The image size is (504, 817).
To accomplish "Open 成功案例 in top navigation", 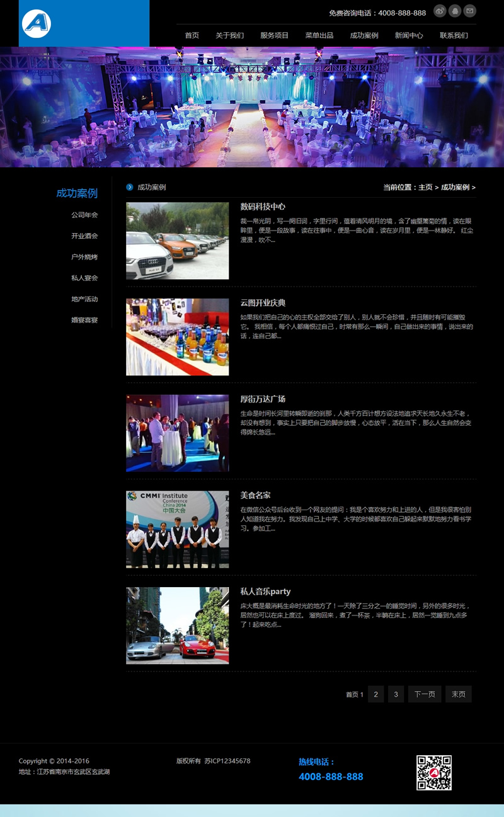I will pyautogui.click(x=364, y=35).
